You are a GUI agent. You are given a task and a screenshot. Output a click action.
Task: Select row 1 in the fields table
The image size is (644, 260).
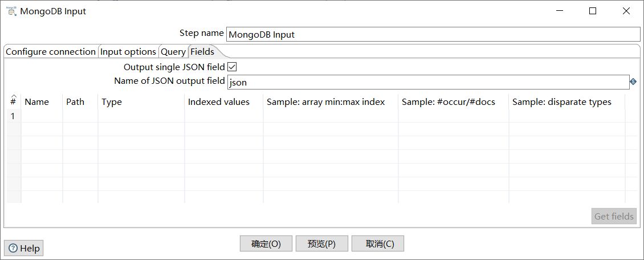(322, 116)
